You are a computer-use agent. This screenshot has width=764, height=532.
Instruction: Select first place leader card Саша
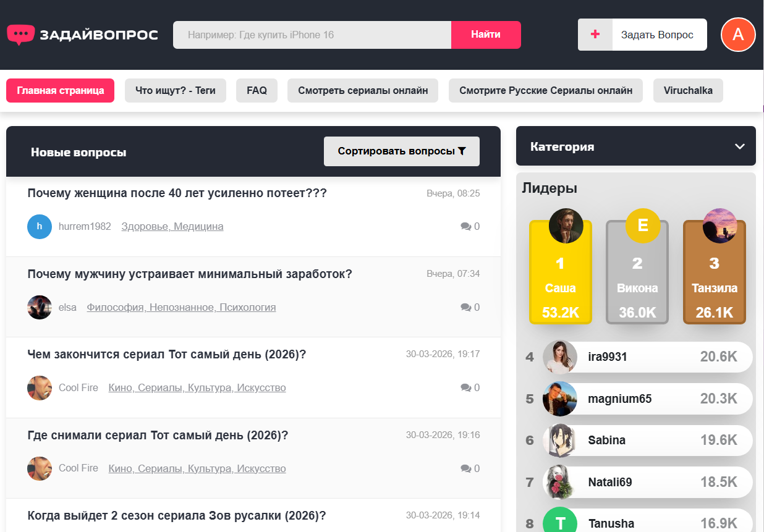[561, 272]
